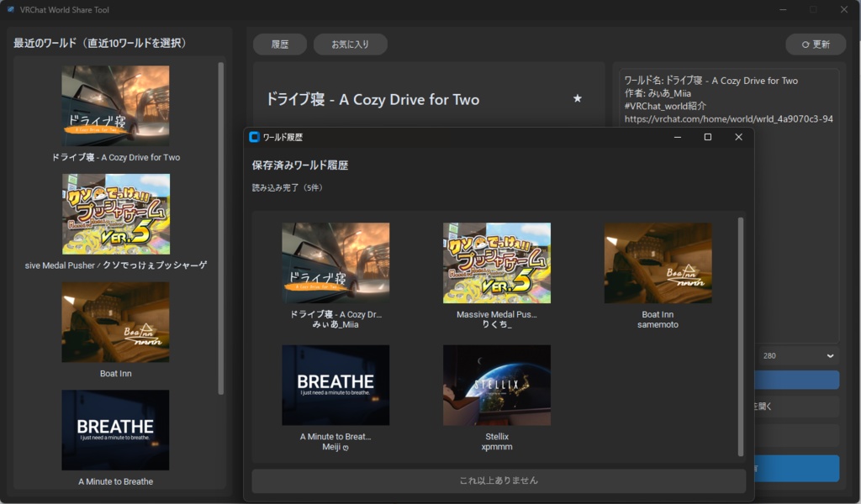This screenshot has width=861, height=504.
Task: Select ドライブ寝 thumbnail in recent worlds list
Action: click(115, 106)
